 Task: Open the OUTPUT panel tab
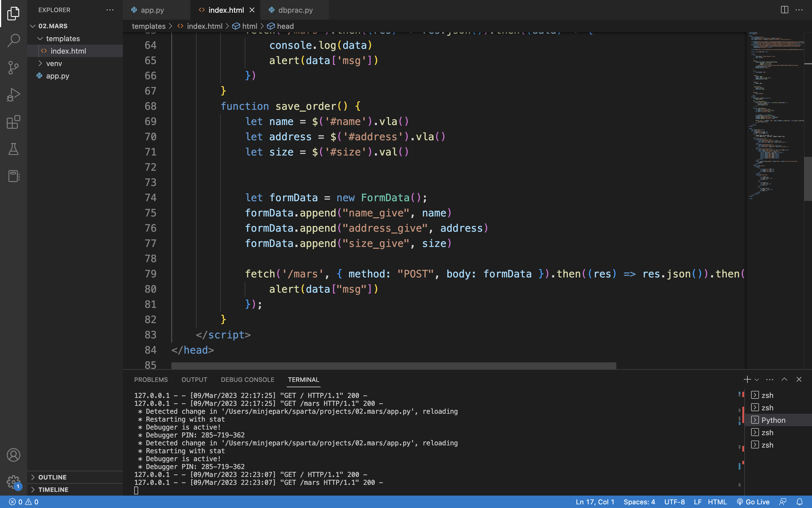194,380
